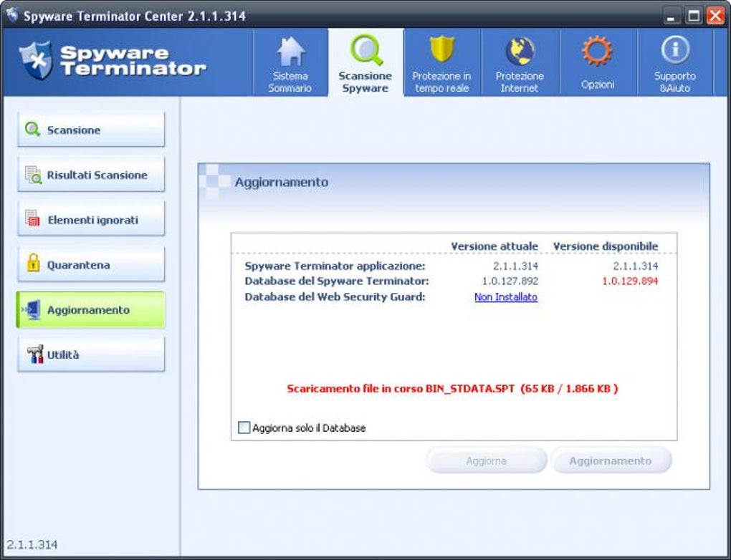Click the Risultati Scansione document icon
Image resolution: width=731 pixels, height=560 pixels.
[33, 175]
